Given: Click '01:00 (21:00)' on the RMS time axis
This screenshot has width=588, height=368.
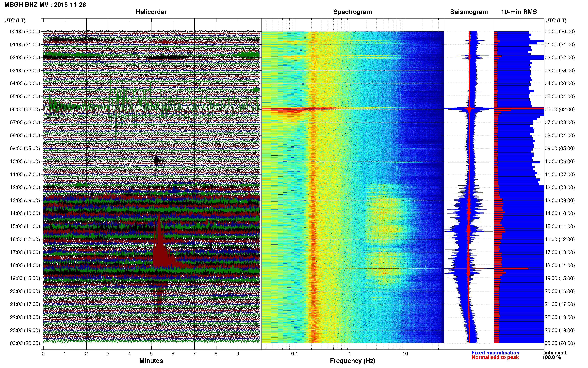Looking at the screenshot, I should coord(560,45).
